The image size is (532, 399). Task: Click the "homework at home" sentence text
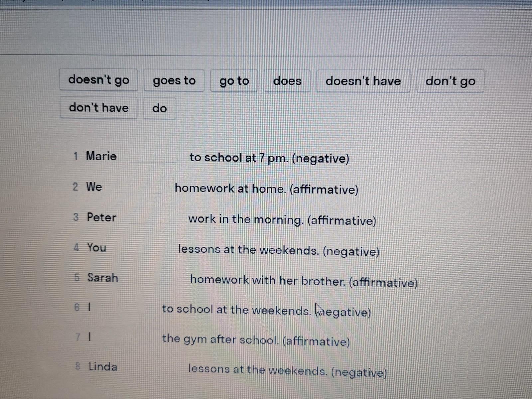tap(266, 189)
